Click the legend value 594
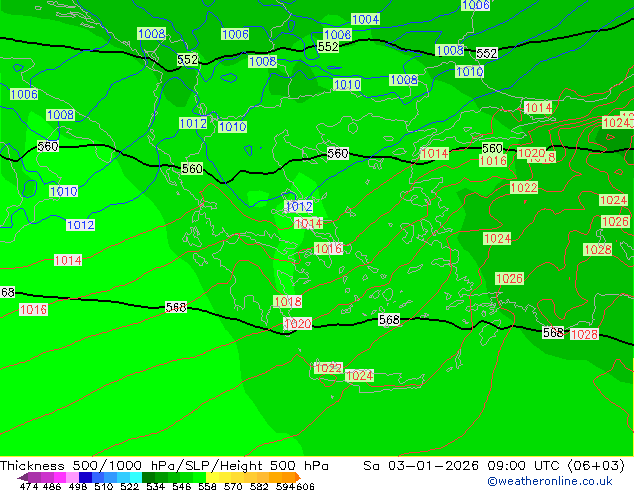The width and height of the screenshot is (634, 490). pos(285,486)
